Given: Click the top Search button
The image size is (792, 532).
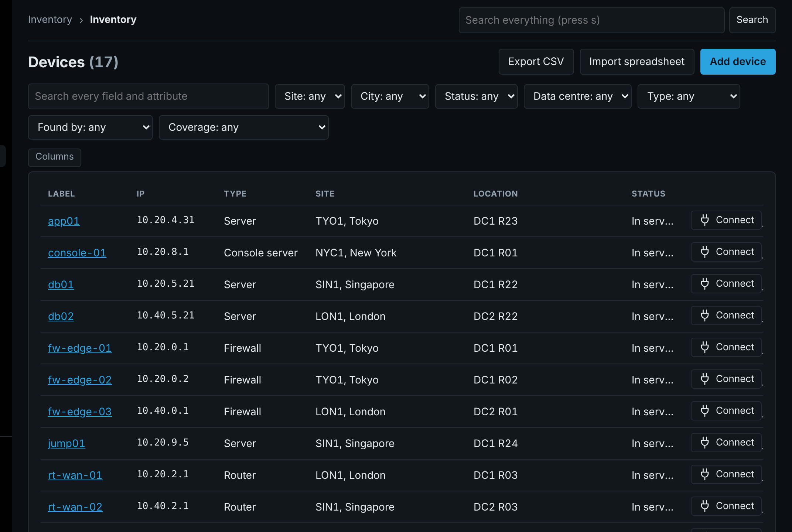Looking at the screenshot, I should (752, 20).
